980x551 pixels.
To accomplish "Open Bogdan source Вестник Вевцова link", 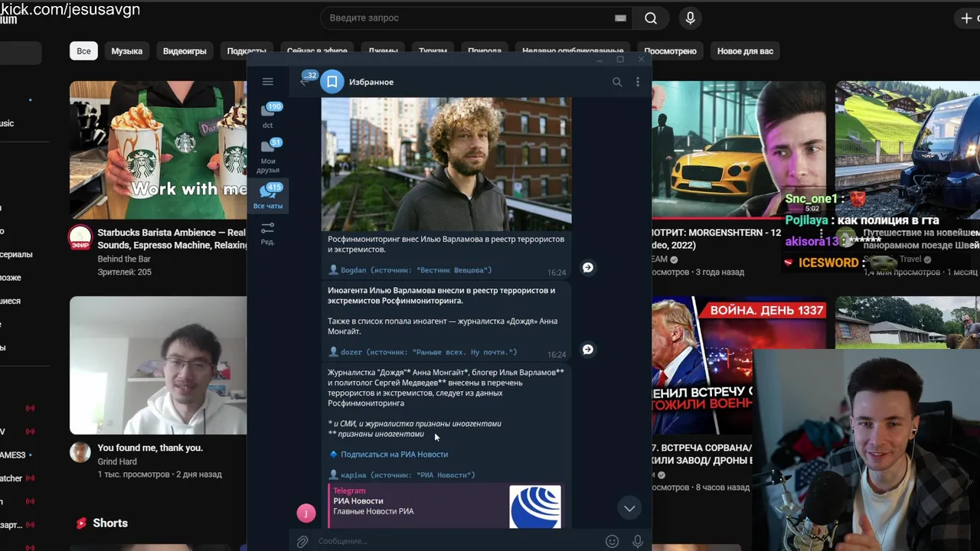I will point(416,270).
